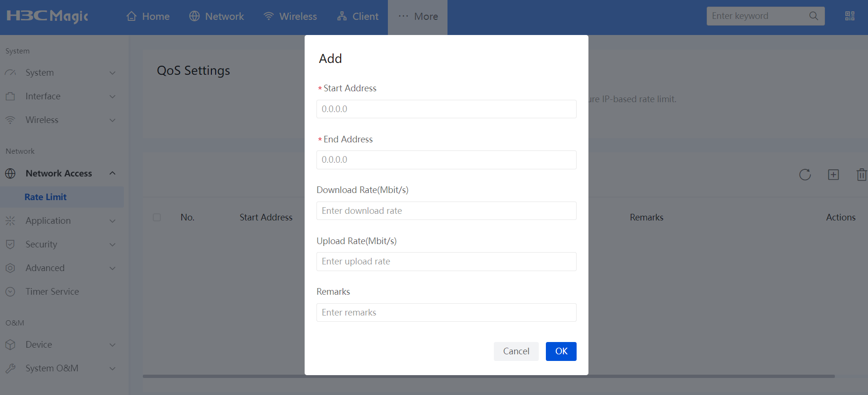This screenshot has height=395, width=868.
Task: Open the Wireless tab in top navigation
Action: tap(290, 17)
